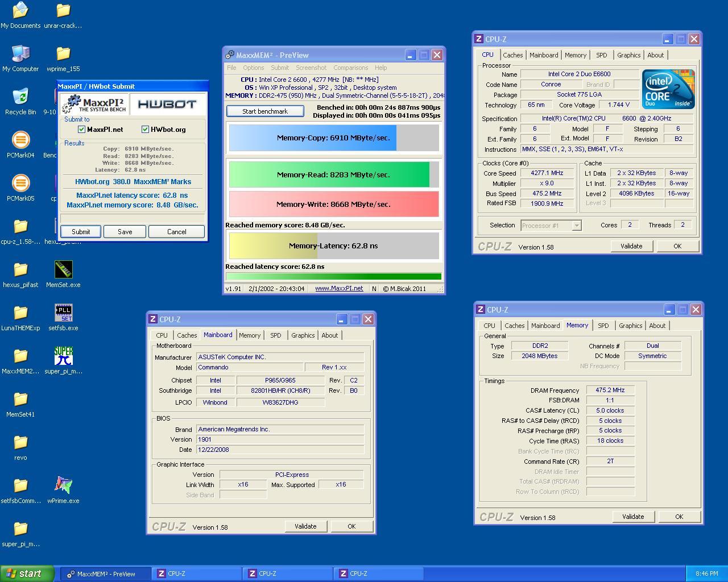
Task: Click Save in HWbot Submit dialog
Action: [x=125, y=232]
